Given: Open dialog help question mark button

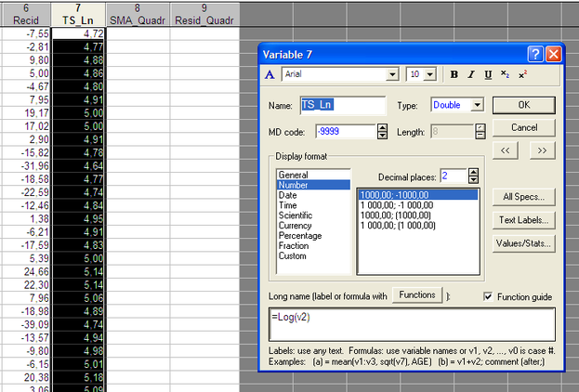Looking at the screenshot, I should pyautogui.click(x=534, y=54).
